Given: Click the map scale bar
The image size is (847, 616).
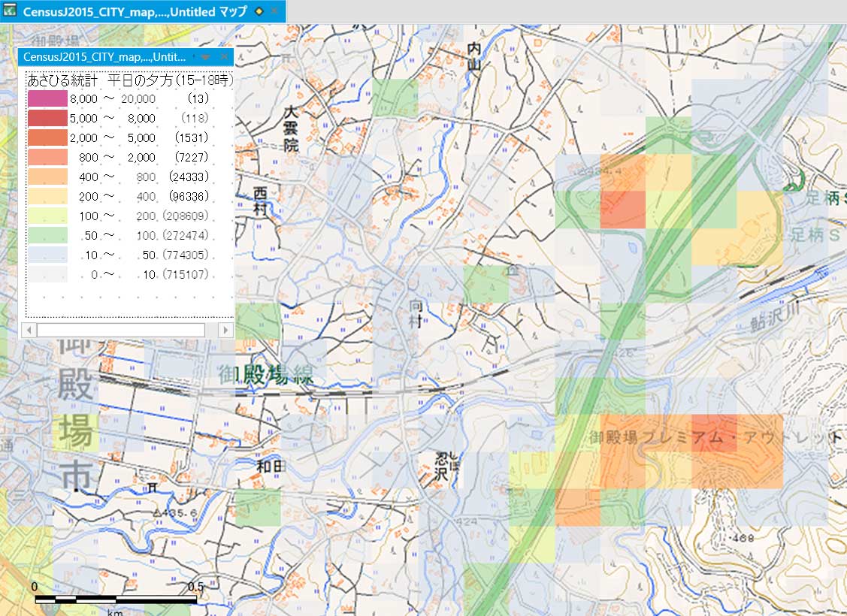Looking at the screenshot, I should tap(116, 599).
